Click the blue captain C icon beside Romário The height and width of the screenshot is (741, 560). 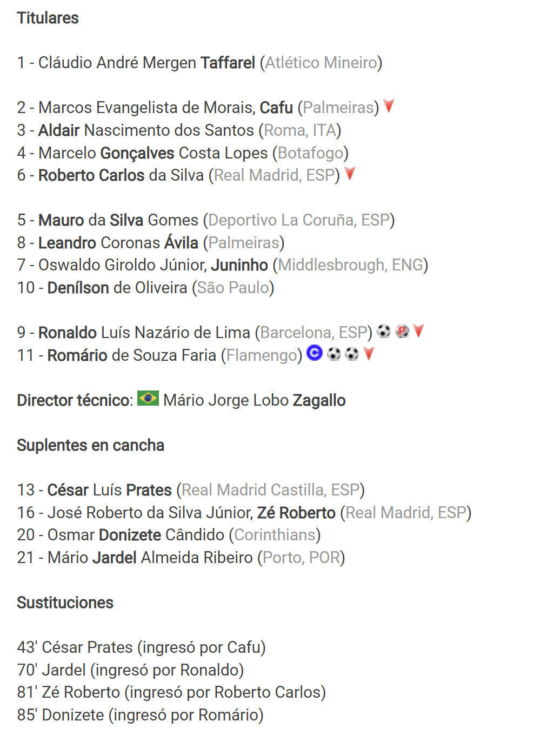[314, 354]
